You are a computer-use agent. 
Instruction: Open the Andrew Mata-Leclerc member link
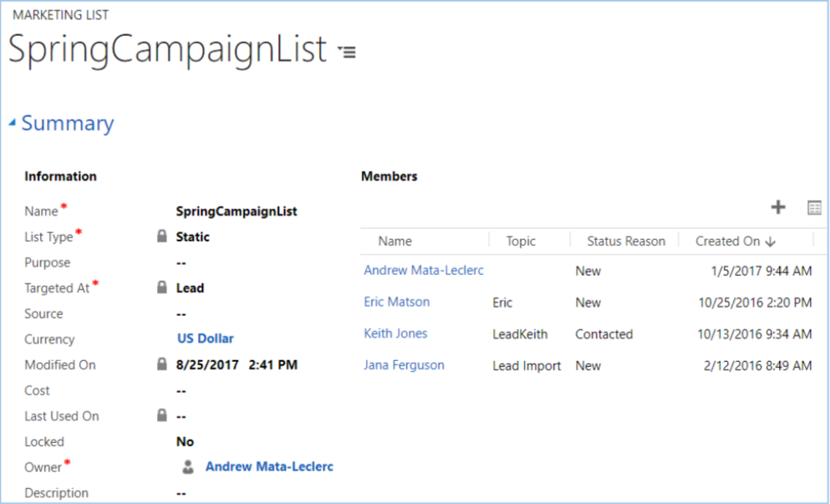pyautogui.click(x=424, y=271)
